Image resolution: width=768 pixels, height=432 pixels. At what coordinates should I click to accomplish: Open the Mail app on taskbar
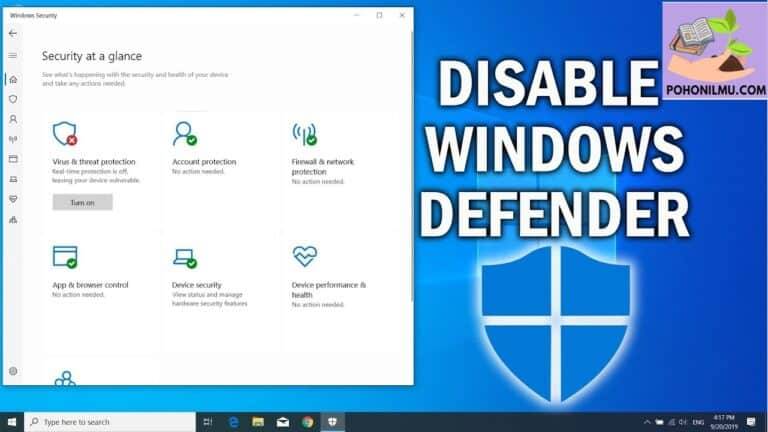[x=283, y=422]
